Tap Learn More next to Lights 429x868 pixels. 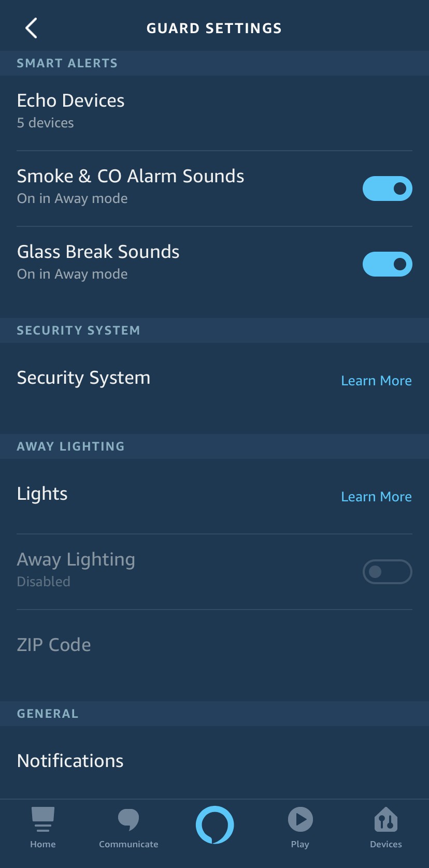(x=376, y=497)
